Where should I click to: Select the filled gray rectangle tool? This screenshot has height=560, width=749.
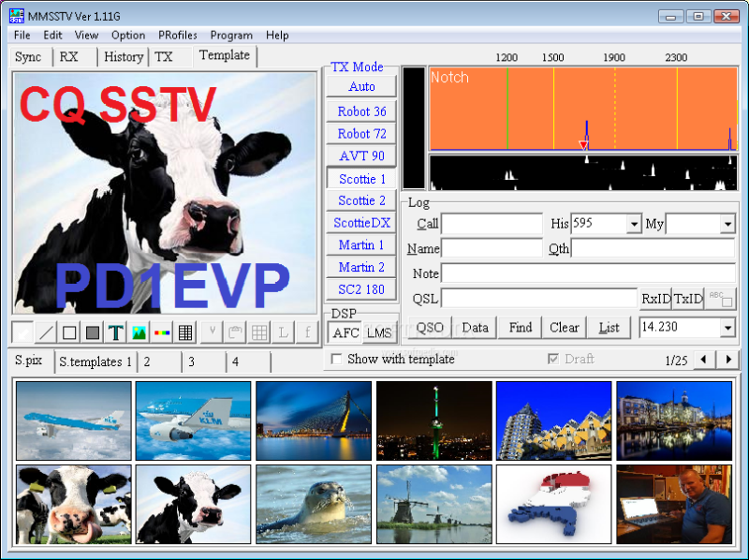(x=93, y=332)
